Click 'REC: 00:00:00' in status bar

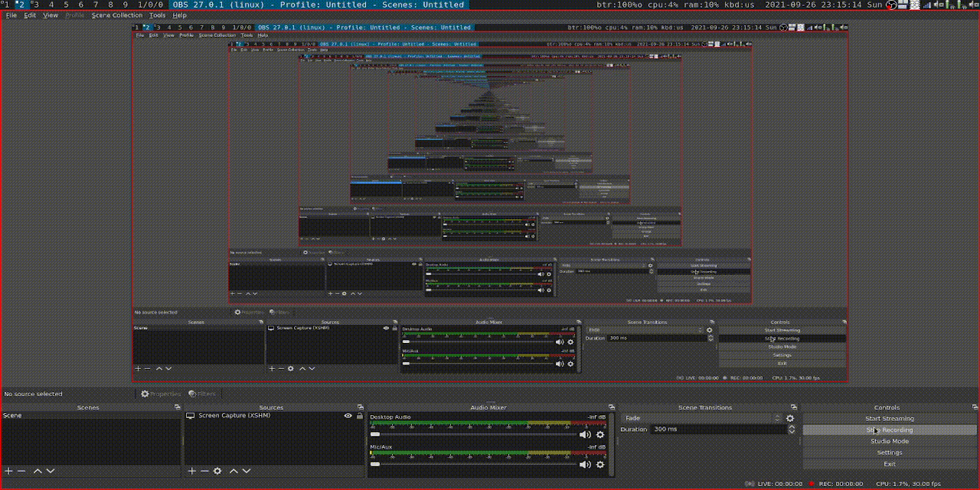[x=841, y=484]
